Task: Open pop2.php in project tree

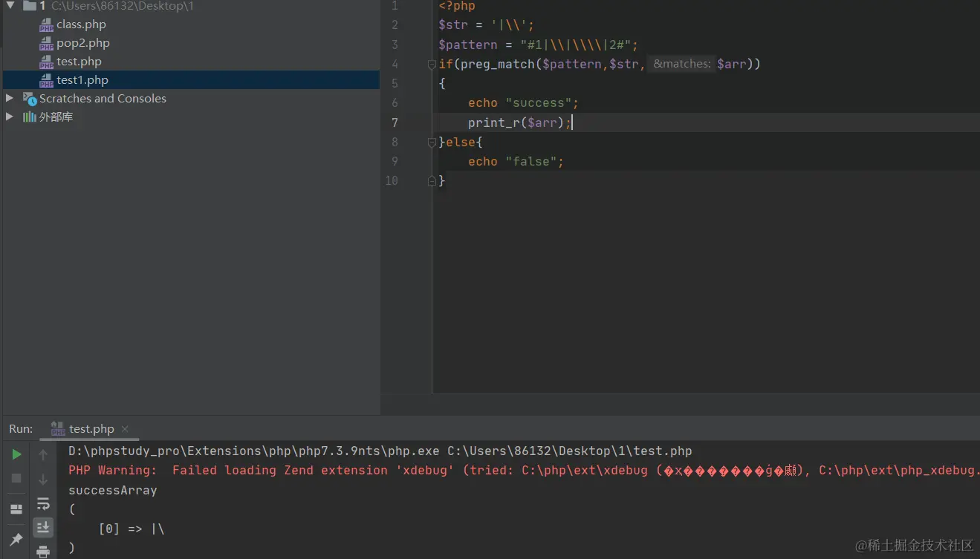Action: 83,43
